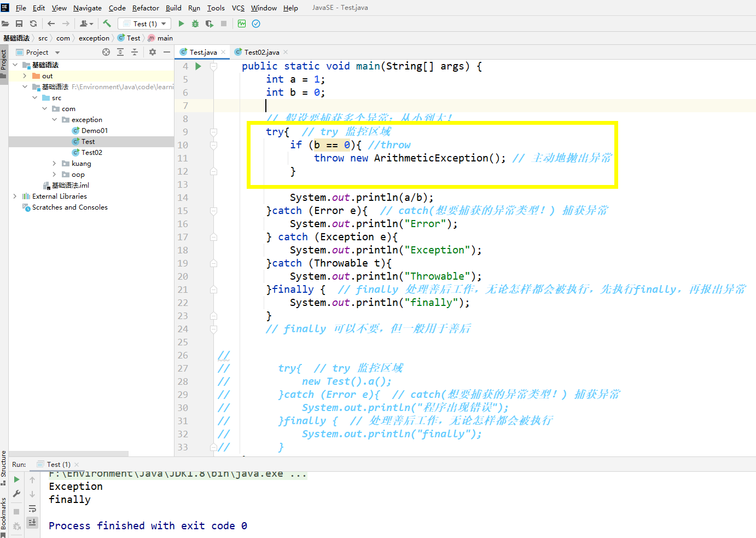The width and height of the screenshot is (756, 538).
Task: Select Test02 class in project tree
Action: [91, 153]
